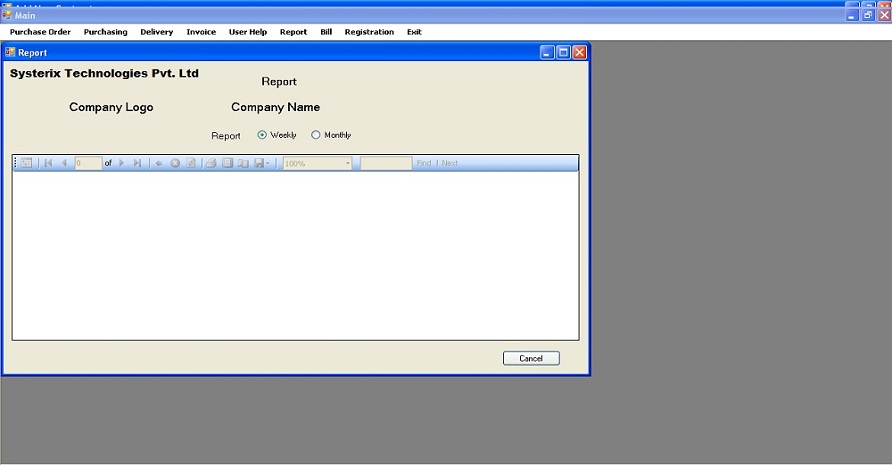Click Next in report toolbar
The height and width of the screenshot is (465, 892).
coord(449,163)
